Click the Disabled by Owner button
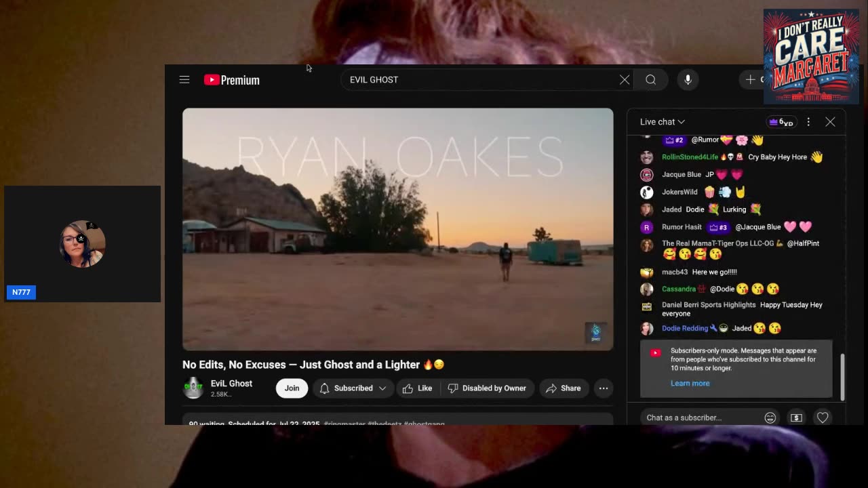This screenshot has height=488, width=868. point(487,388)
